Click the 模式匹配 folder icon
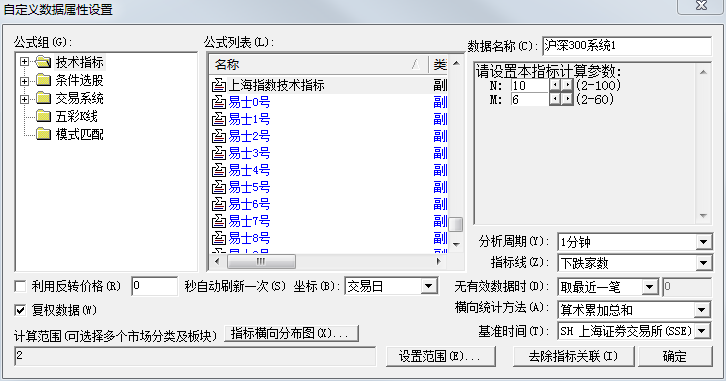 click(43, 134)
